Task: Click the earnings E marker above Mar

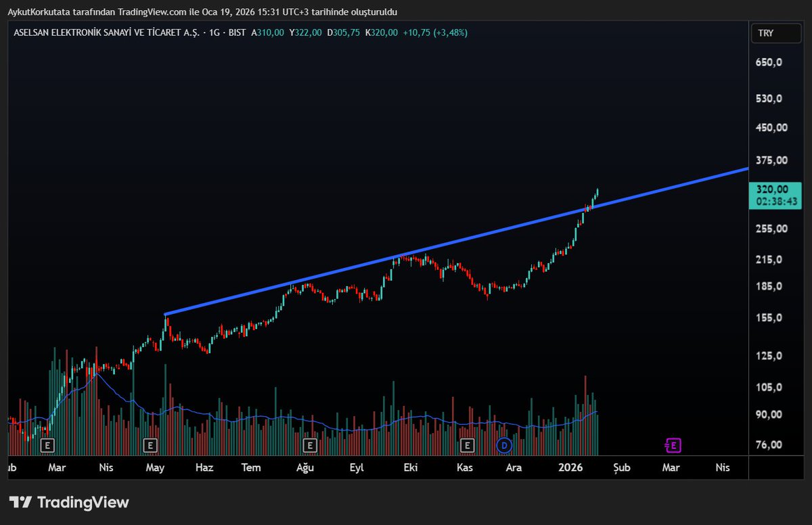Action: [x=47, y=445]
